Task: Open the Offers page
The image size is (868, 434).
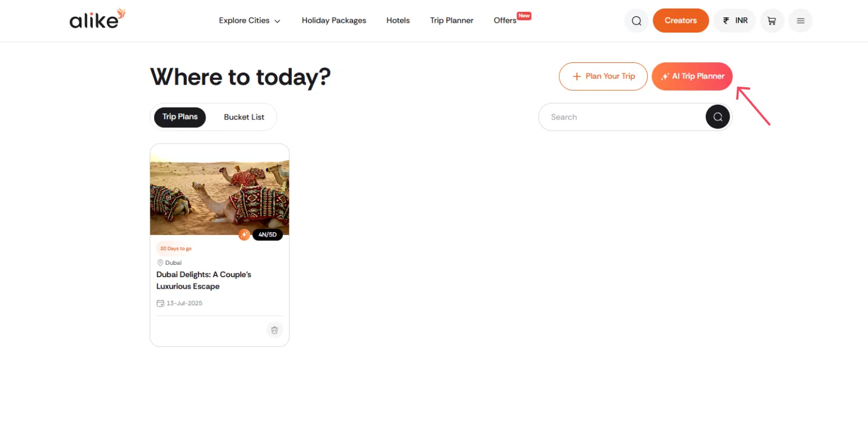Action: 505,21
